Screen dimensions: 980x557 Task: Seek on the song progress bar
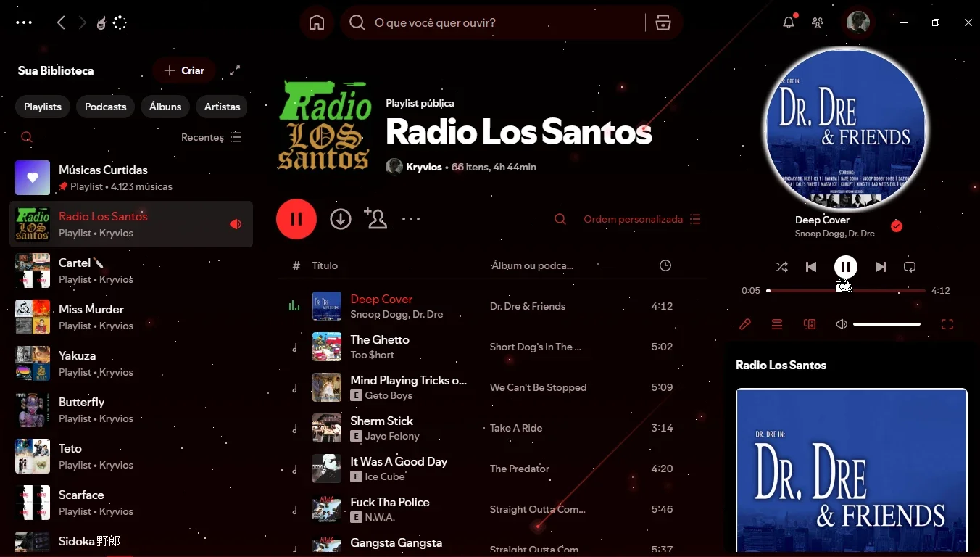tap(846, 291)
